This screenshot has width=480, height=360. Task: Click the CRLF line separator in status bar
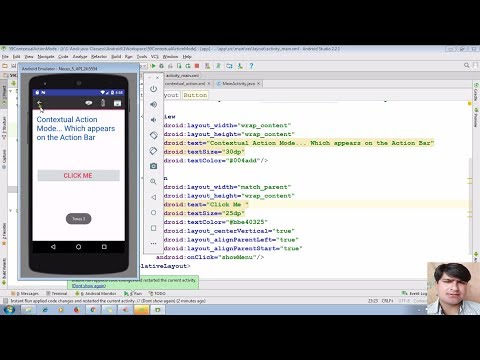(x=387, y=301)
